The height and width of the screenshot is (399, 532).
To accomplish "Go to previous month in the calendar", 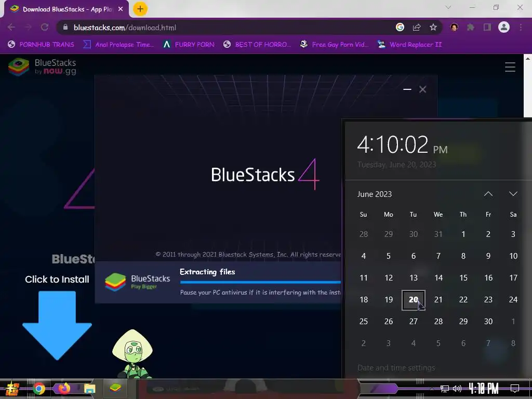I will 488,194.
